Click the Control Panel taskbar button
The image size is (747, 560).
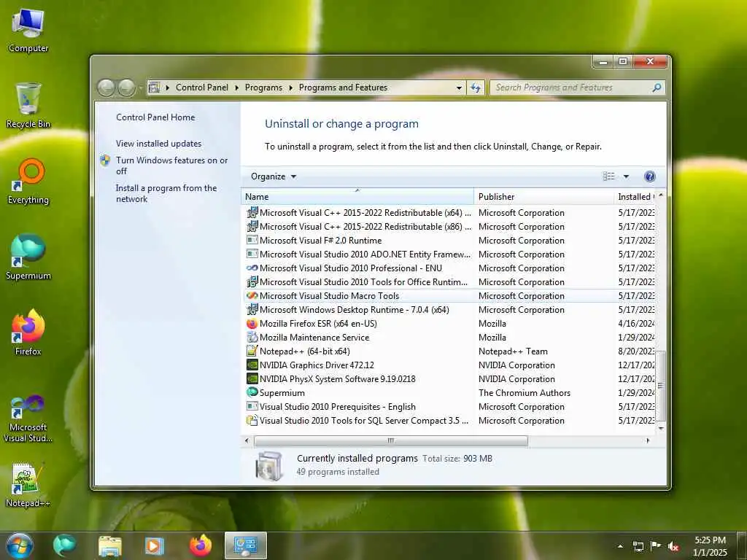[x=246, y=545]
